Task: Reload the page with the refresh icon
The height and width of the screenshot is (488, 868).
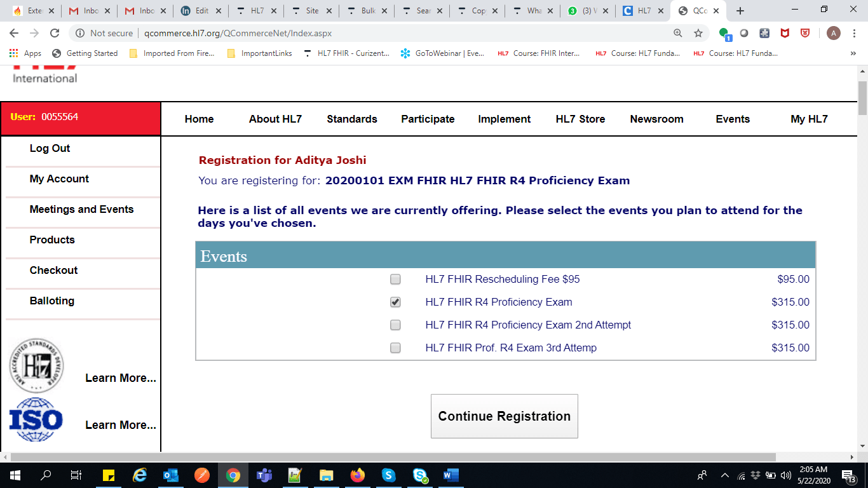Action: tap(55, 33)
